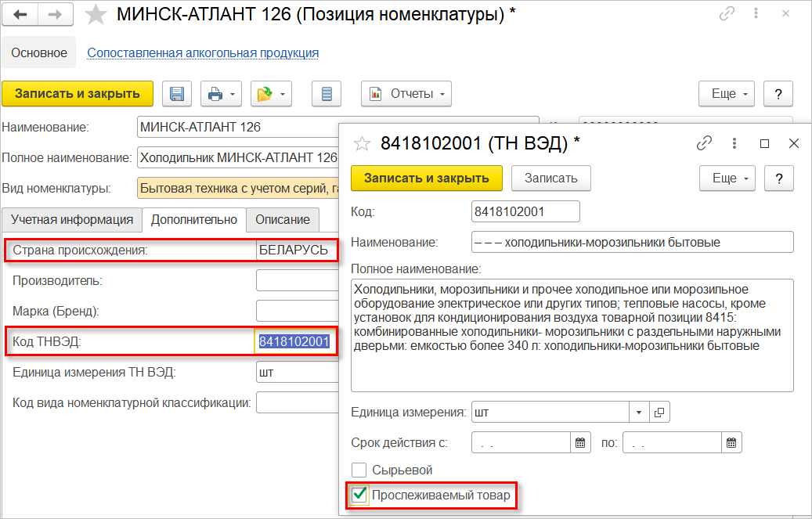
Task: Click dialog Наименование field холодильники-морозильники бытовые
Action: click(633, 242)
